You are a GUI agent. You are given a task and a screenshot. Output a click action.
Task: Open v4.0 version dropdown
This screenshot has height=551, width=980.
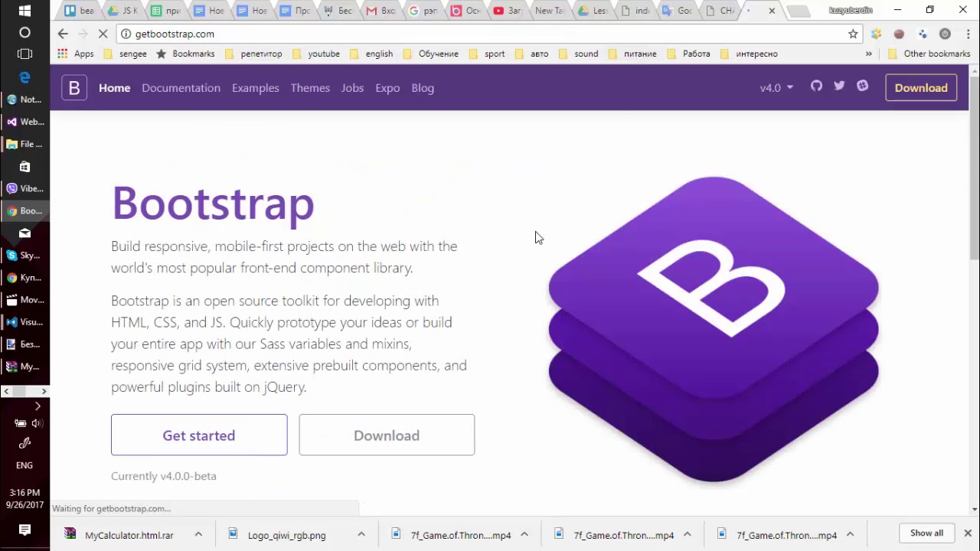[x=776, y=88]
